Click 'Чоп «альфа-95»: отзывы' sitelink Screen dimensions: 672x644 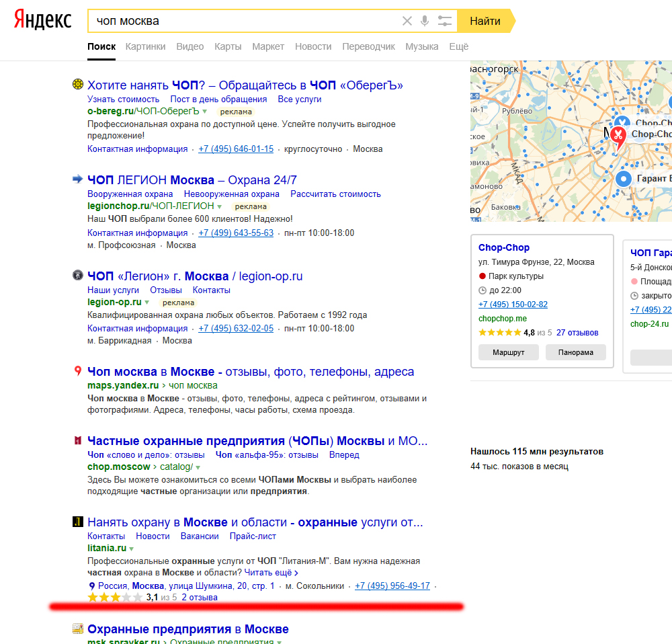(267, 454)
